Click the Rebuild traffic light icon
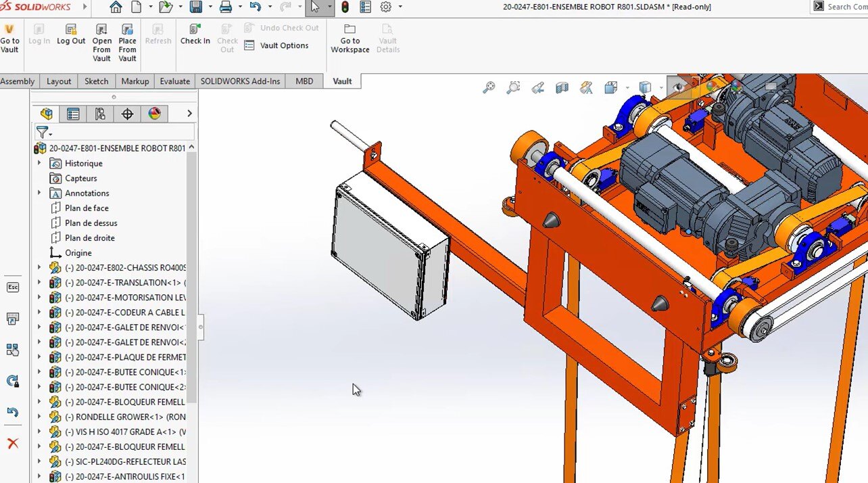 [345, 7]
